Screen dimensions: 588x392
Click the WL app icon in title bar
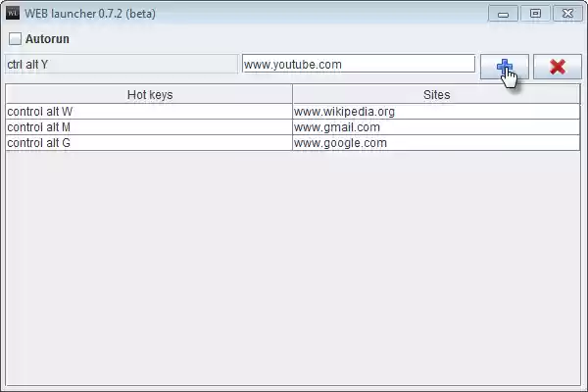[13, 13]
